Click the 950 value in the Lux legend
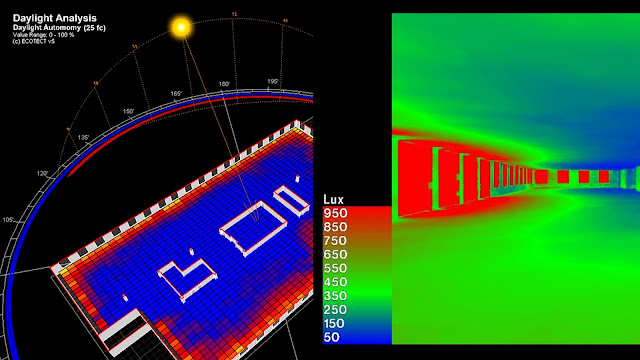 pyautogui.click(x=335, y=213)
